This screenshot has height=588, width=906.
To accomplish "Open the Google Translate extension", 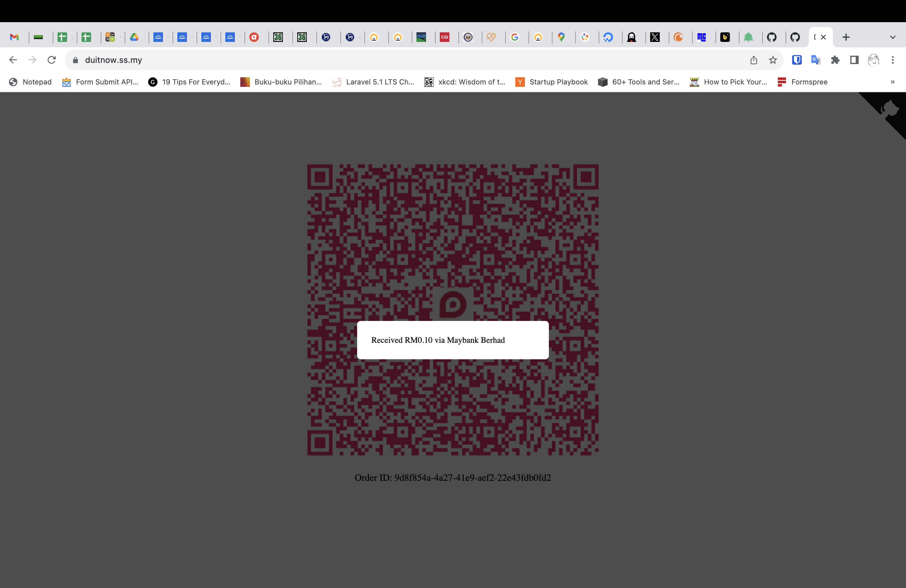I will coord(816,60).
